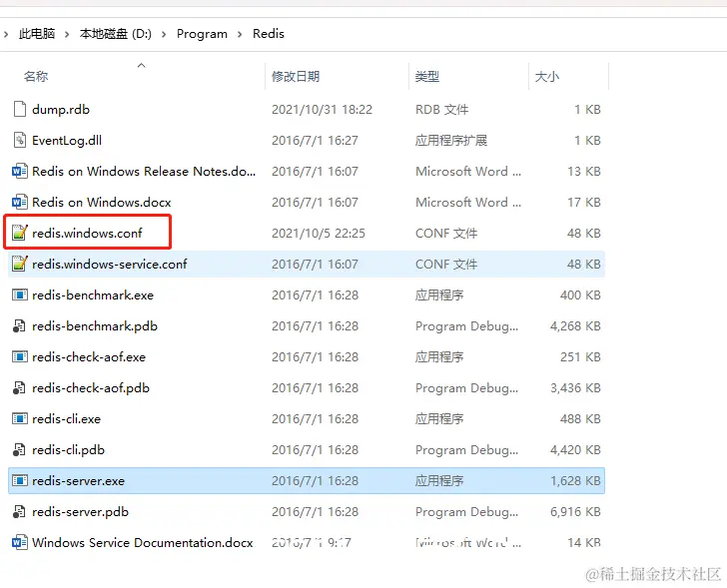Select file name redis-cli.exe
Image resolution: width=727 pixels, height=588 pixels.
(x=66, y=419)
